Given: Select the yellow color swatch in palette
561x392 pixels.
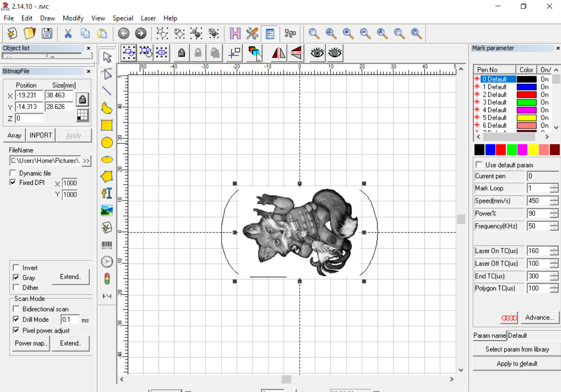Looking at the screenshot, I should coord(533,150).
